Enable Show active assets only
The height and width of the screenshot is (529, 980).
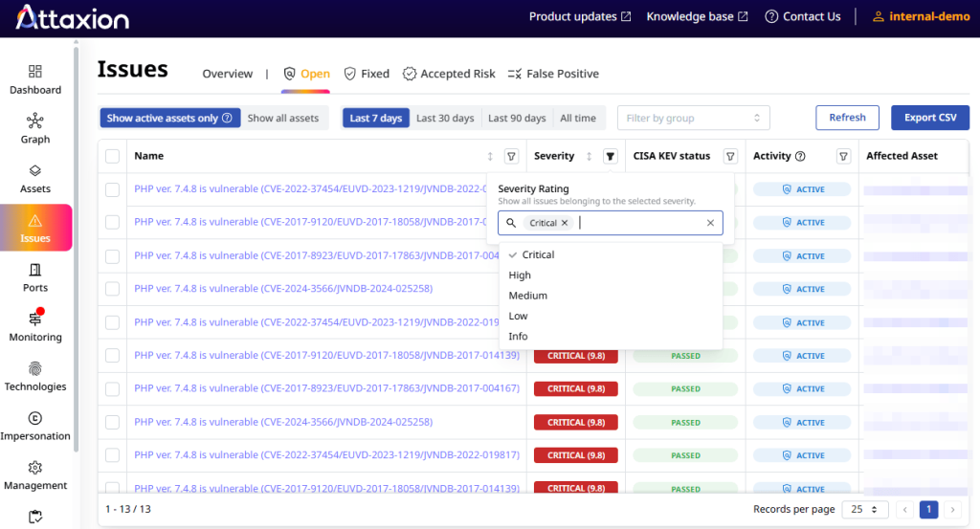click(170, 118)
